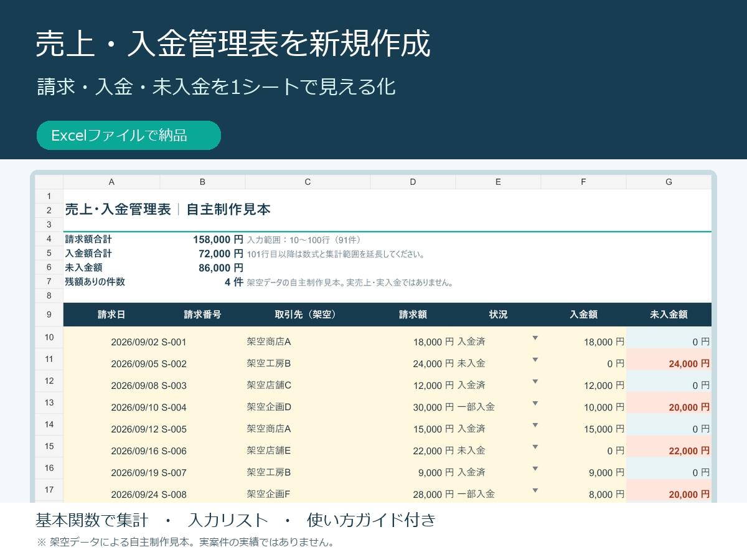Select cell 2026/09/05 S-002
747x560 pixels.
click(149, 363)
